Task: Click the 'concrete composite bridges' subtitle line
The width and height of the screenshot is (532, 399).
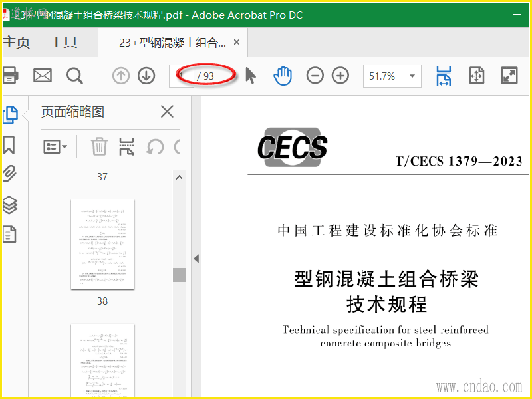Action: [386, 343]
